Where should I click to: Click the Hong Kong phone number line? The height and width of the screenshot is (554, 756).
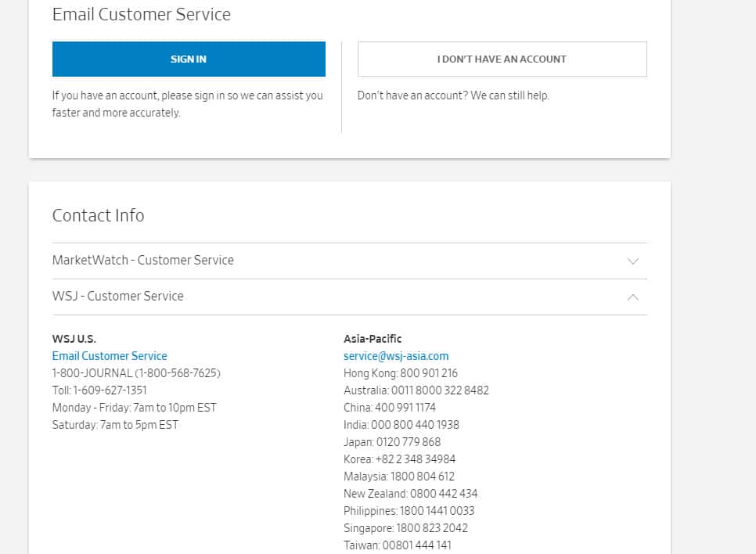[401, 373]
